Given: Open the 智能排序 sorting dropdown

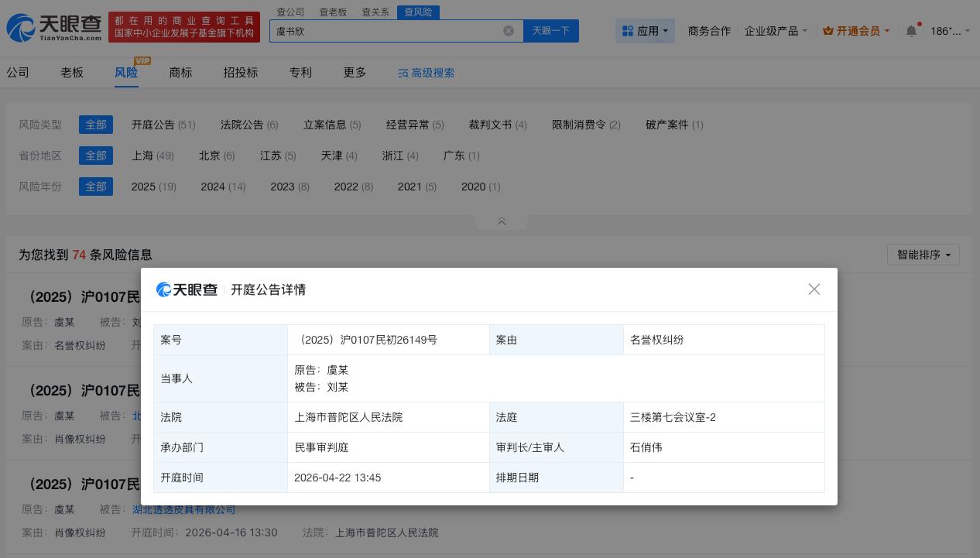Looking at the screenshot, I should [x=923, y=255].
